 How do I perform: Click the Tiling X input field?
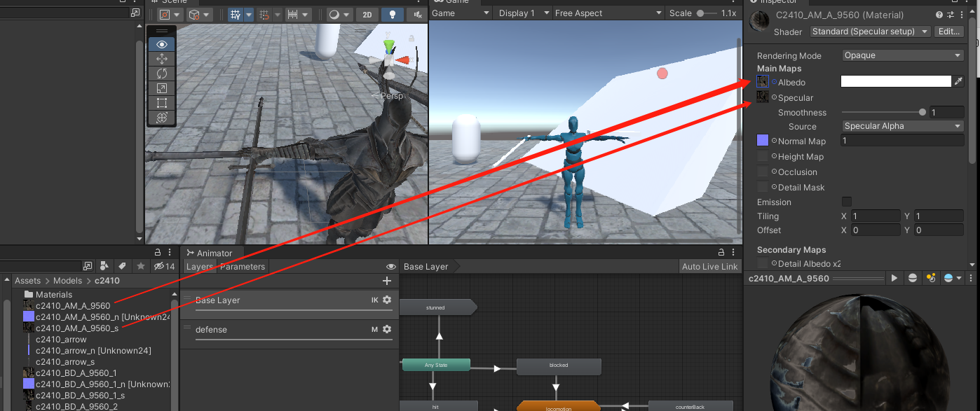tap(876, 216)
